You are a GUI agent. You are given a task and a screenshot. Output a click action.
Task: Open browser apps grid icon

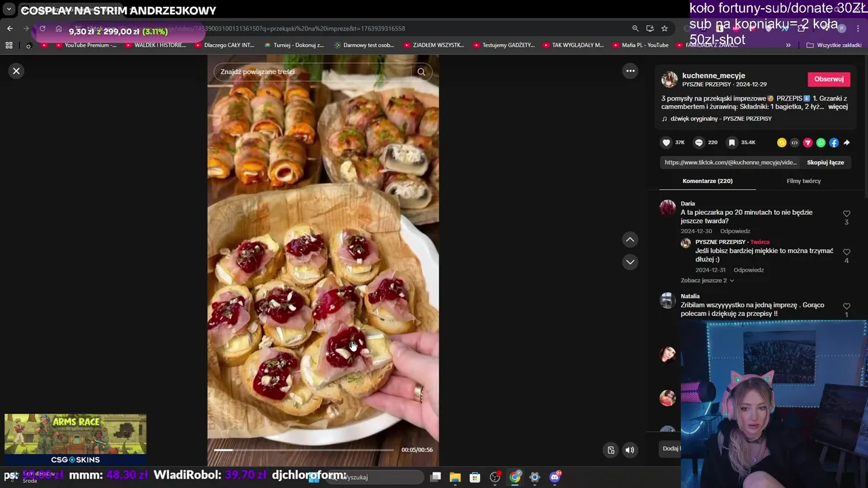9,45
